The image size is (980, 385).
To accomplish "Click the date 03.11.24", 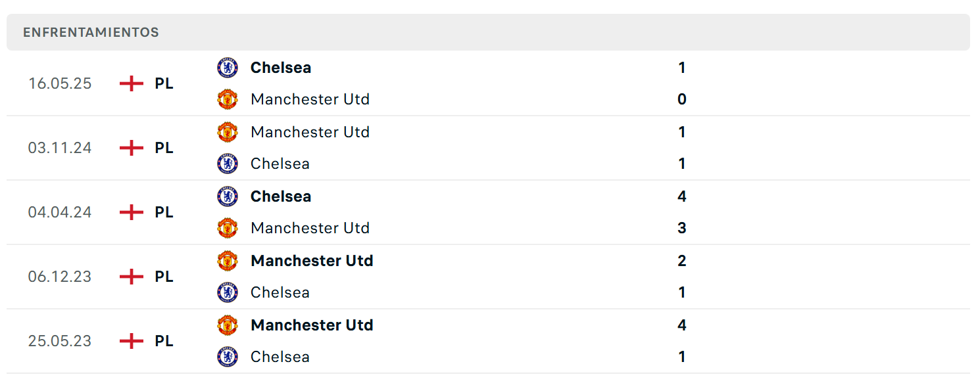I will (x=60, y=148).
